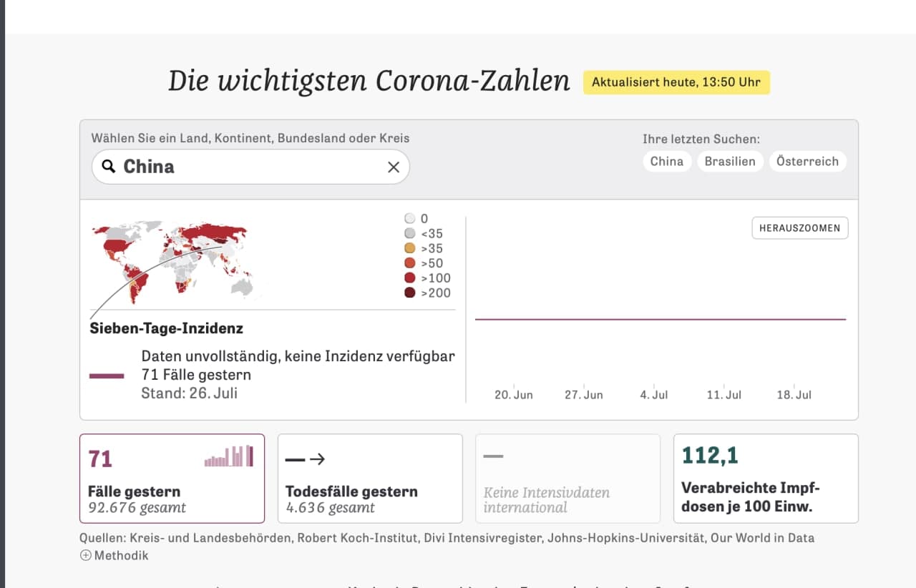This screenshot has width=916, height=588.
Task: Select recent search chip China
Action: [667, 161]
